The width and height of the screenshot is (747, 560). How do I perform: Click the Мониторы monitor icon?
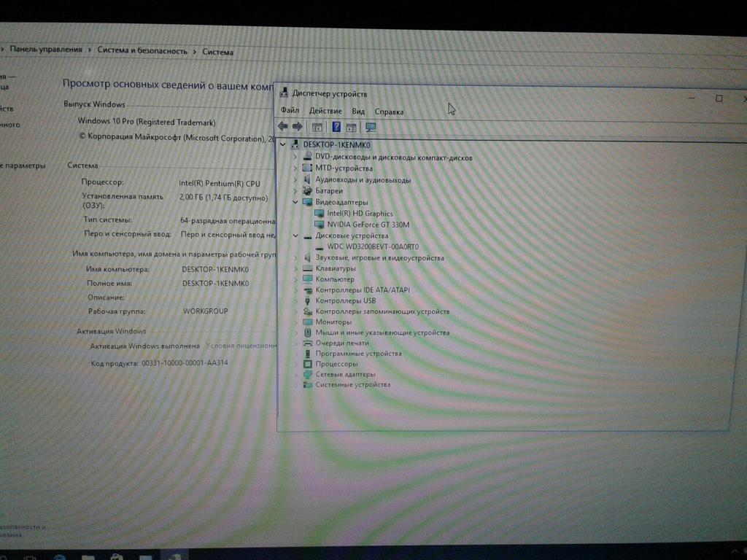coord(307,322)
